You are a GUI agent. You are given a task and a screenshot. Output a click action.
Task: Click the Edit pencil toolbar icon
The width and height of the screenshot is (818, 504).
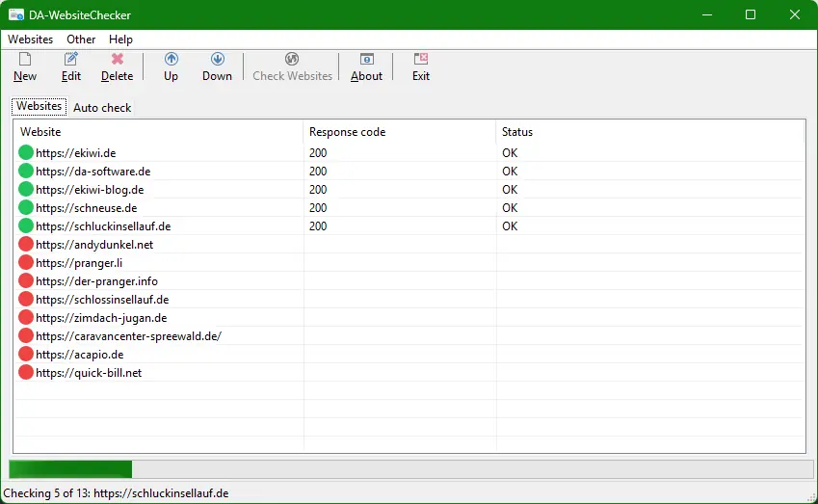click(71, 60)
